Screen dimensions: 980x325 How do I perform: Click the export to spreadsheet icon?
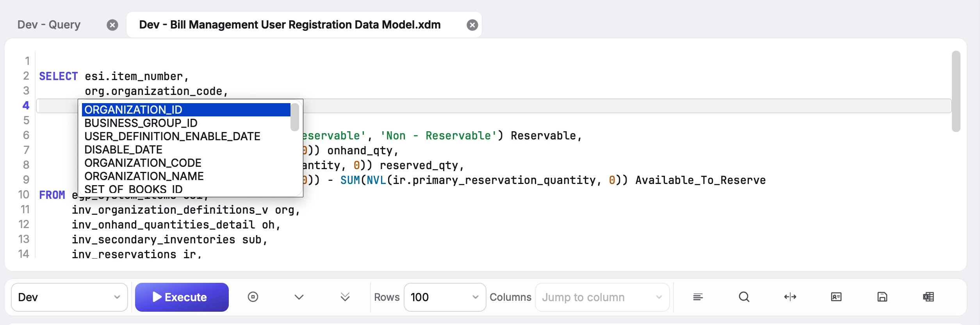pyautogui.click(x=928, y=297)
